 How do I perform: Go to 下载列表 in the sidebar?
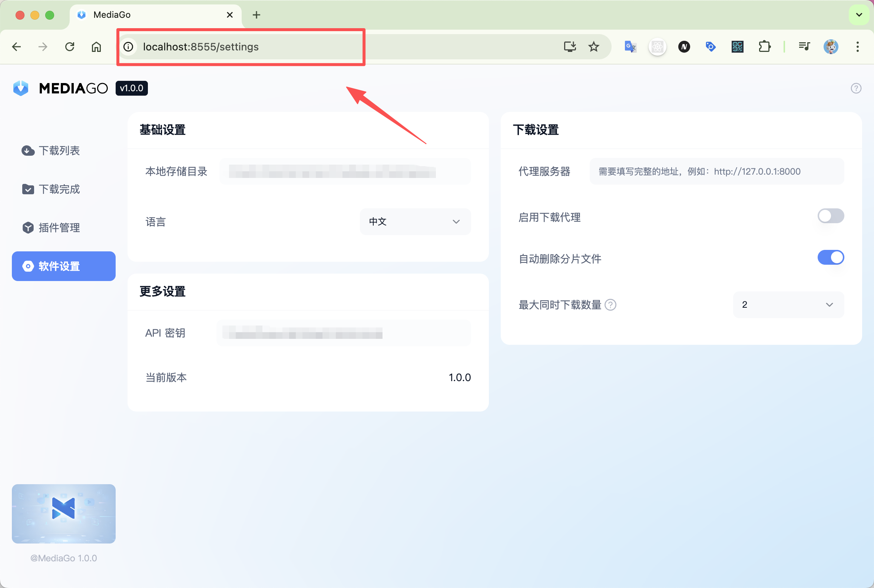click(59, 151)
